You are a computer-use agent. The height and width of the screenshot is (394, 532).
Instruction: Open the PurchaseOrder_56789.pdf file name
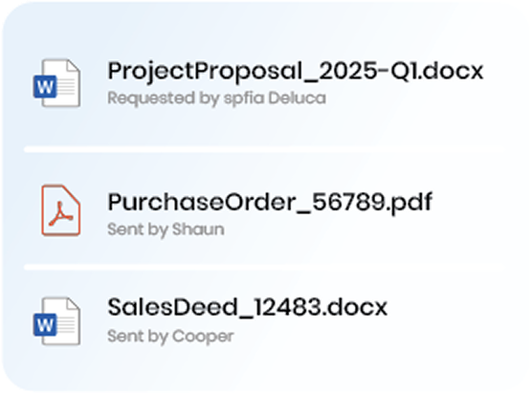270,203
